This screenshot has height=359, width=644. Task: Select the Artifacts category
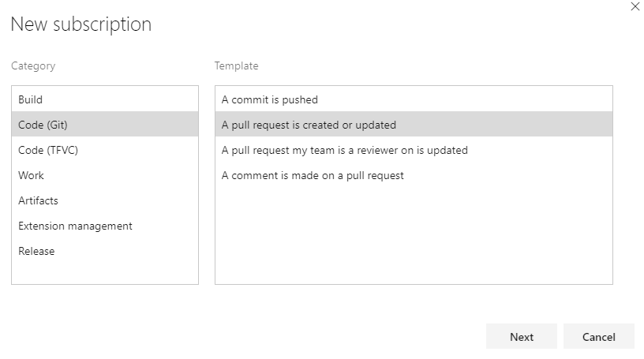click(39, 200)
